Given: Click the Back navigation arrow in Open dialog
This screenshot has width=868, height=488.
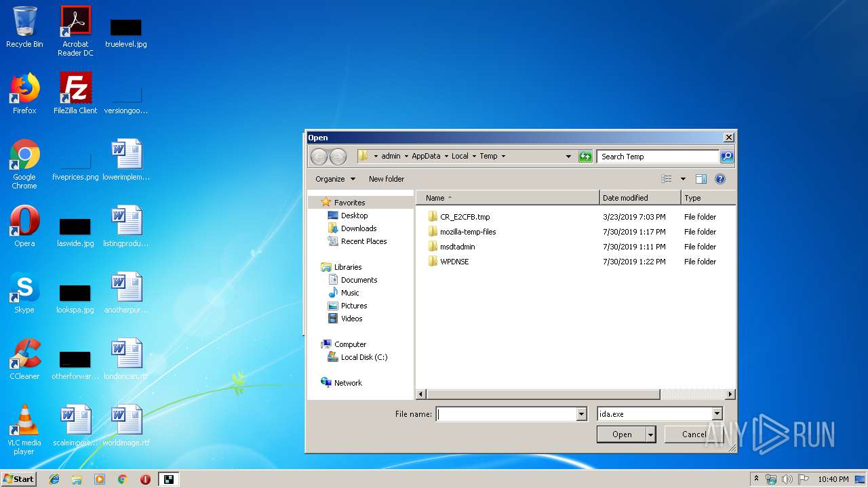Looking at the screenshot, I should (x=319, y=157).
